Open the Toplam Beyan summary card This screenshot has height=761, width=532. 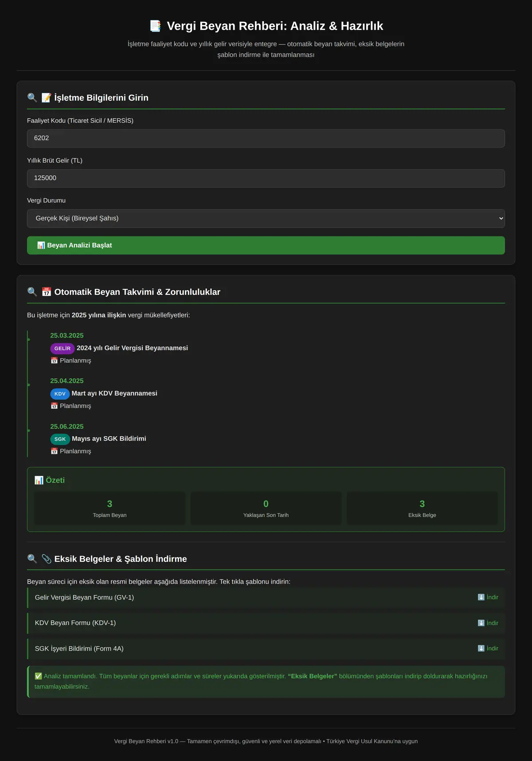(110, 508)
